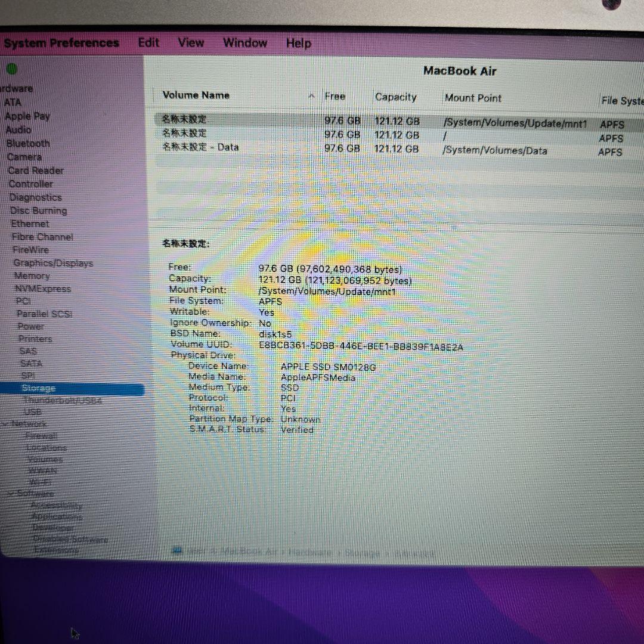Image resolution: width=644 pixels, height=644 pixels.
Task: Open the Window menu
Action: (245, 42)
